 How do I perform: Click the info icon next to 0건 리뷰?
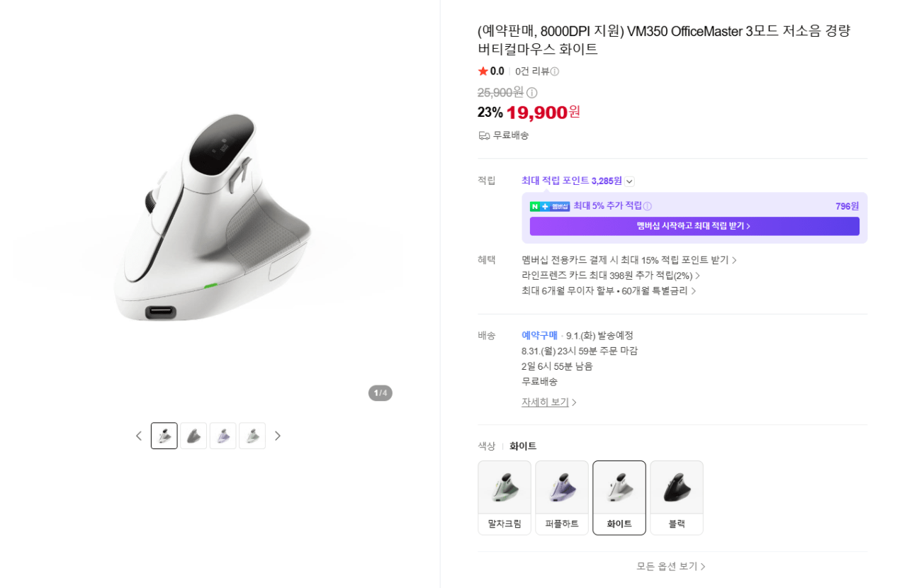click(555, 72)
